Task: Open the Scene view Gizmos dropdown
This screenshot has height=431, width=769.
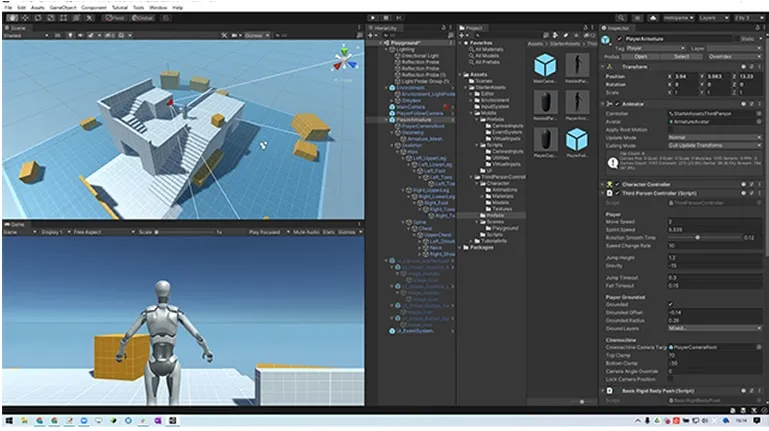Action: pos(257,35)
